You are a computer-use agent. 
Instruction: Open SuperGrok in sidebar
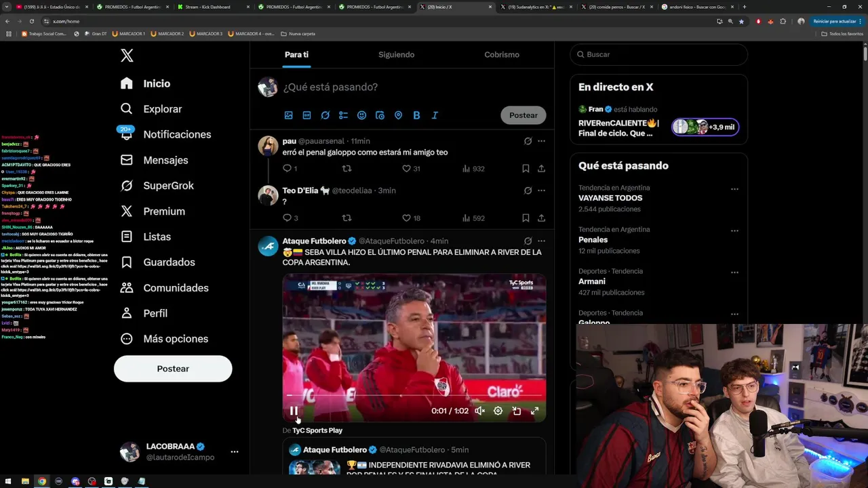point(157,185)
